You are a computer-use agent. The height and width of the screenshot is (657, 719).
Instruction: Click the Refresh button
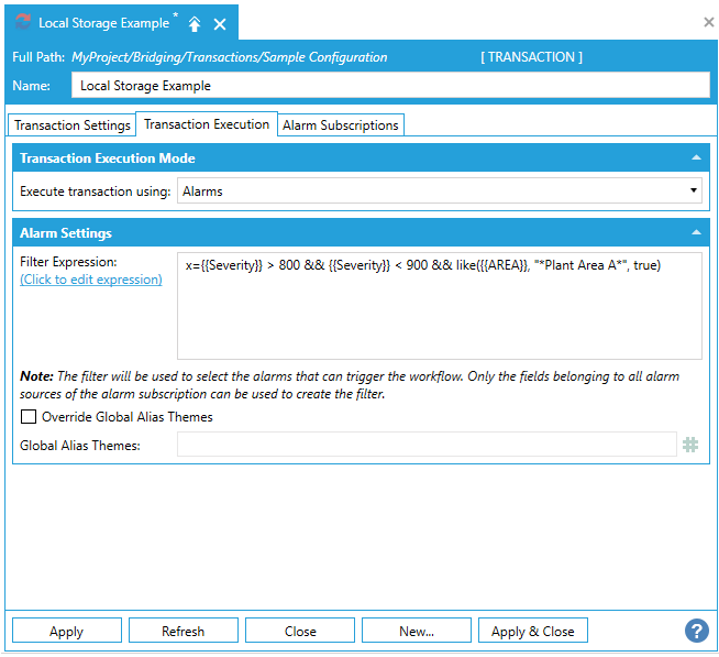pos(182,631)
